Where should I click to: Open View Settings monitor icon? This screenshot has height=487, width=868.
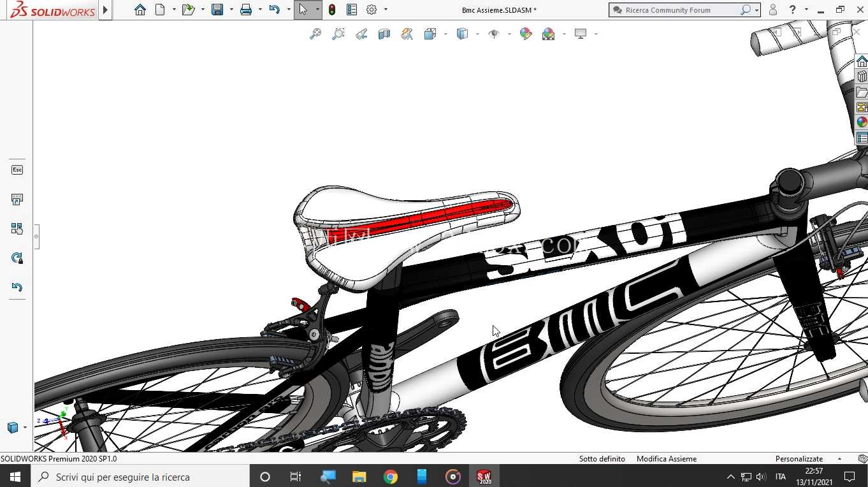(581, 34)
